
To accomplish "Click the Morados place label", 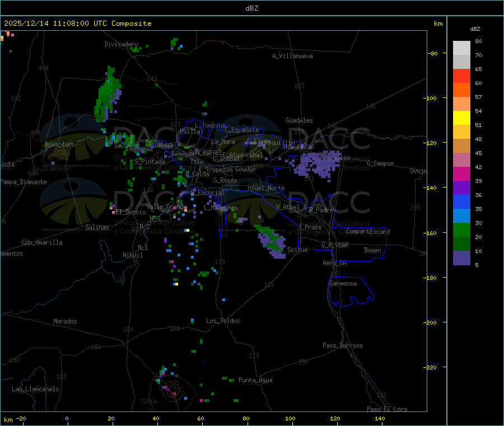I will click(x=65, y=321).
